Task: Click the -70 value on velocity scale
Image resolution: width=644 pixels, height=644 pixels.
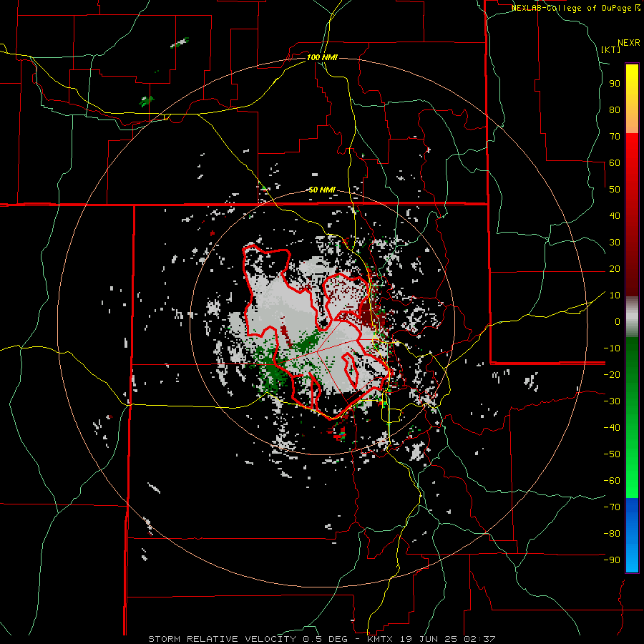Action: tap(612, 507)
